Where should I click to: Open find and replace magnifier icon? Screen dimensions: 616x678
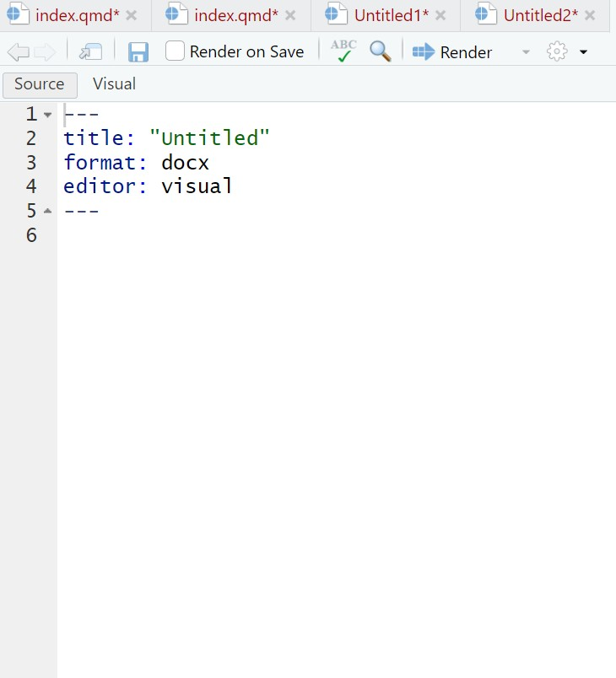pos(381,51)
